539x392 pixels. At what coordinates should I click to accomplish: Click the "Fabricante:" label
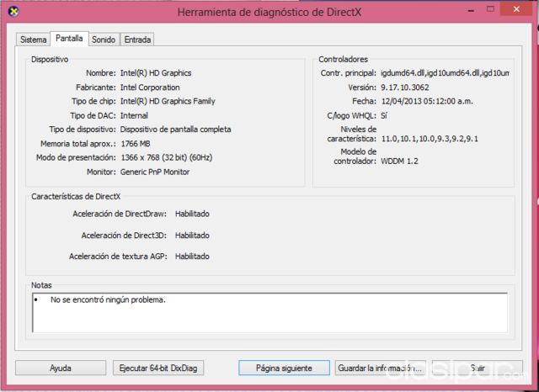(96, 87)
